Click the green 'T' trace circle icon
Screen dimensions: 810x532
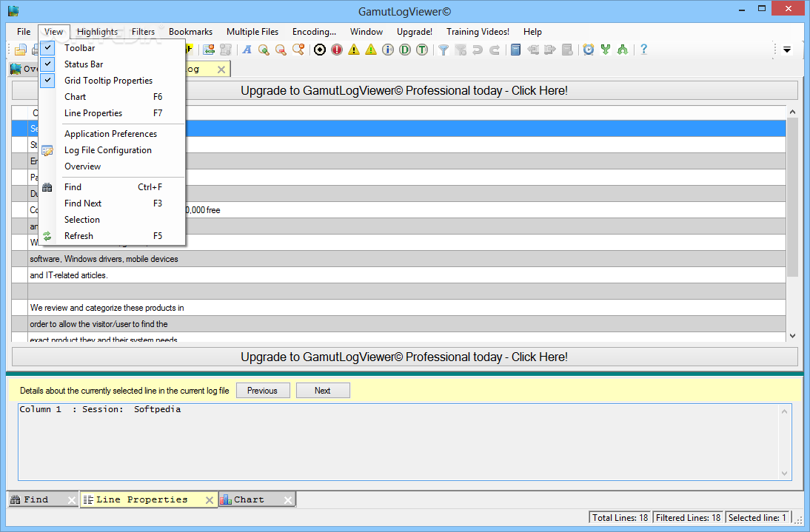tap(422, 50)
